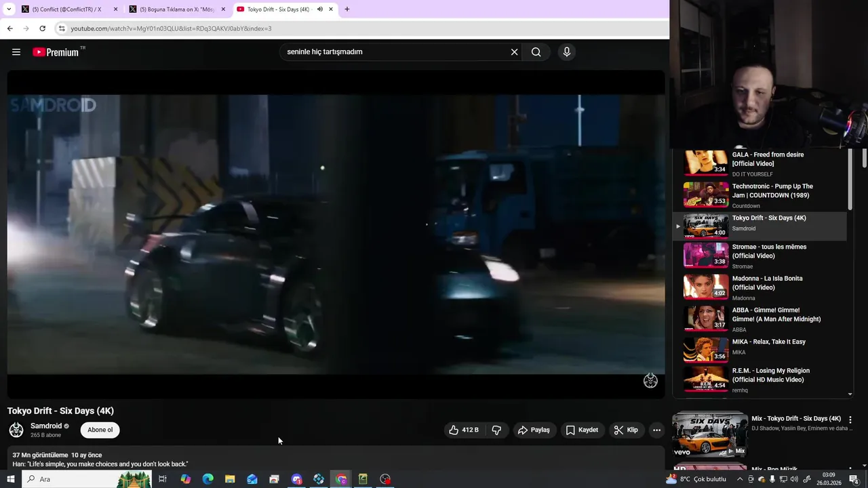Open volume control in system tray
Image resolution: width=868 pixels, height=488 pixels.
coord(794,479)
